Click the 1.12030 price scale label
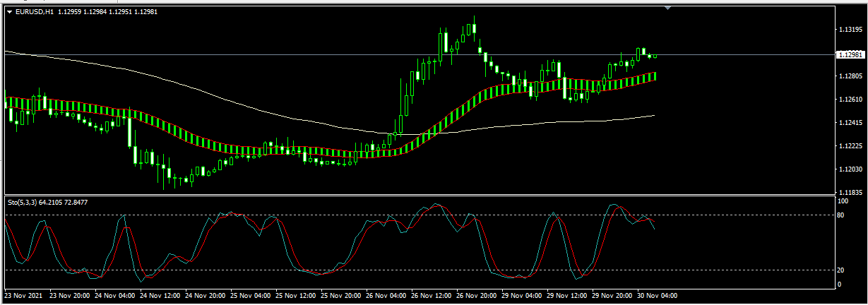868x305 pixels. coord(849,169)
